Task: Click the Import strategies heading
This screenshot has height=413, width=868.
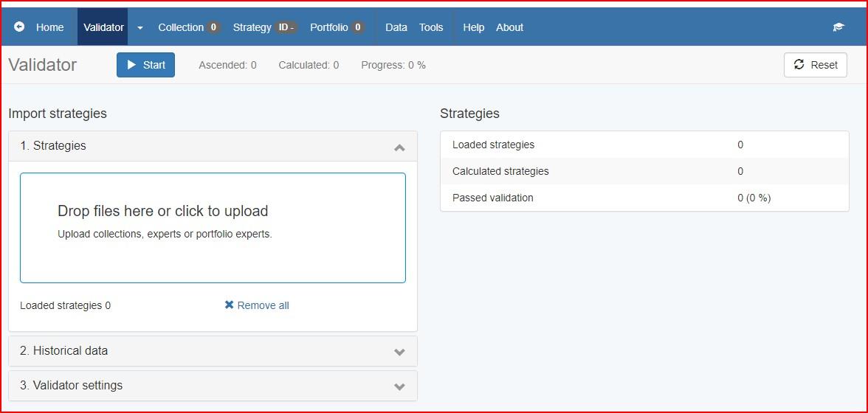Action: tap(58, 114)
